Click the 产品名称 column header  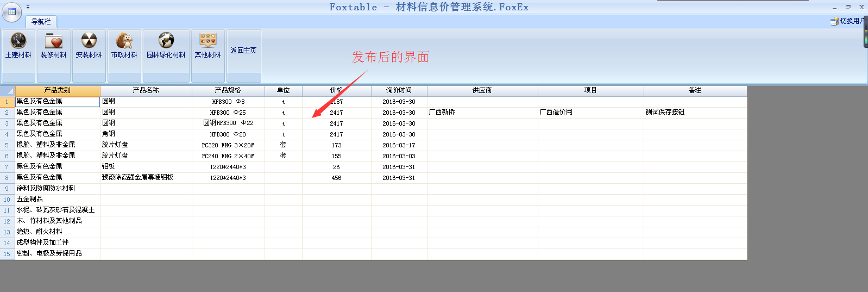pos(146,90)
